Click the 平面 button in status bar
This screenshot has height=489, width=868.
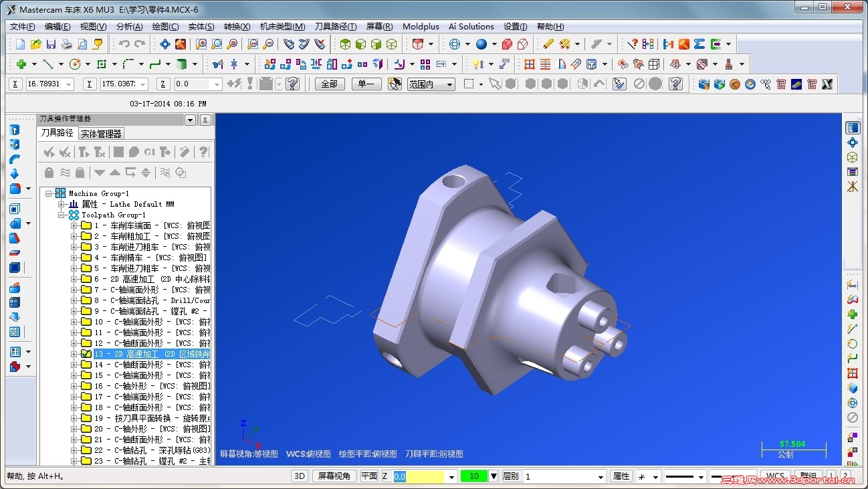[369, 476]
